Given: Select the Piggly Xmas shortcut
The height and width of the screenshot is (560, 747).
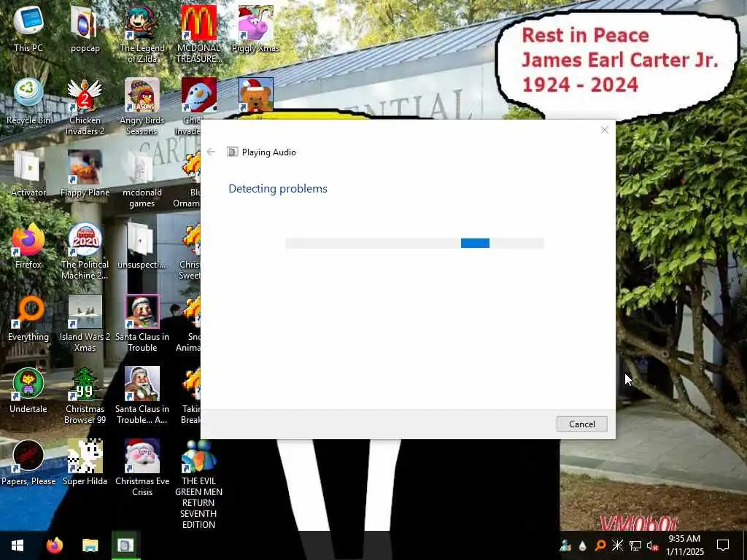Looking at the screenshot, I should 255,28.
